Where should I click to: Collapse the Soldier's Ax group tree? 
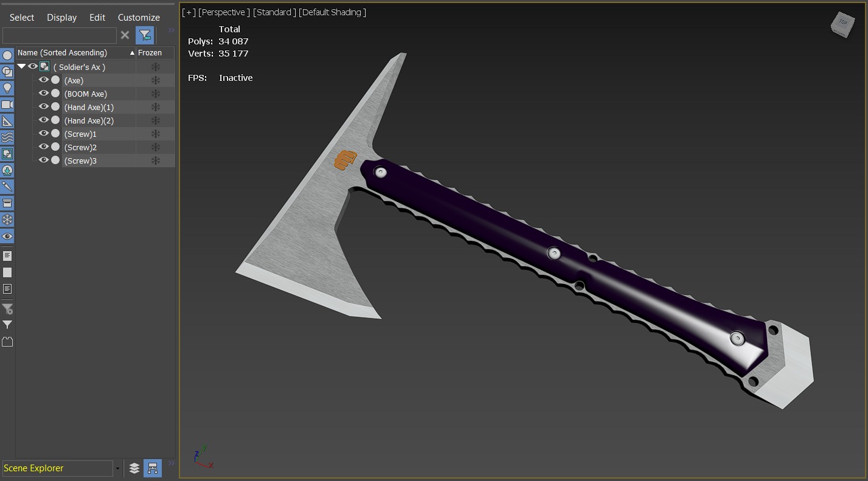click(22, 67)
